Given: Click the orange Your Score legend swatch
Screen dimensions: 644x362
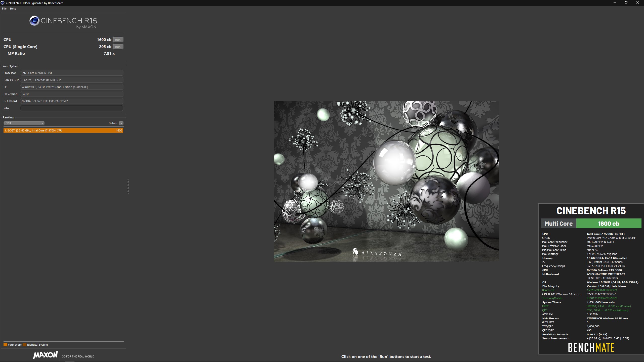Looking at the screenshot, I should (x=5, y=345).
